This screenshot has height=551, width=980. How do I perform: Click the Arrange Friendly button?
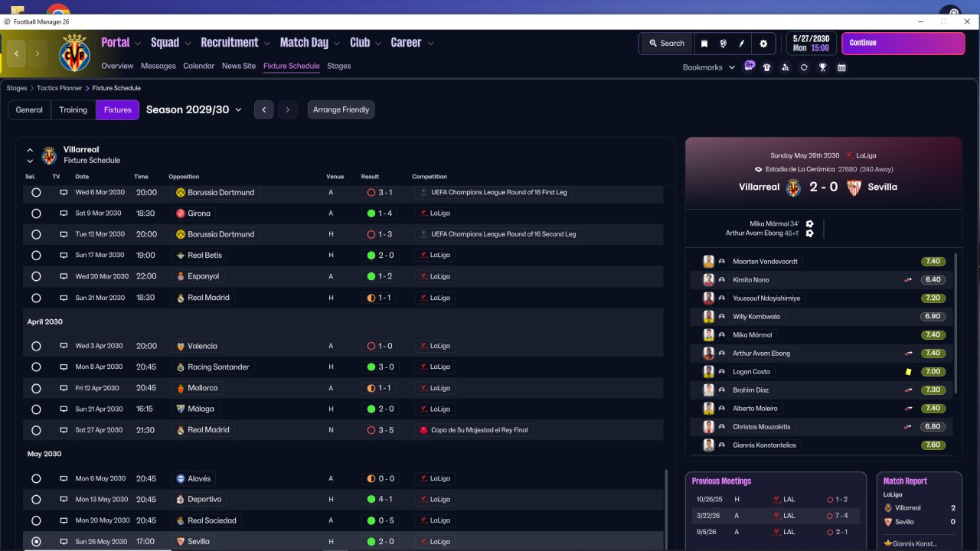click(341, 109)
